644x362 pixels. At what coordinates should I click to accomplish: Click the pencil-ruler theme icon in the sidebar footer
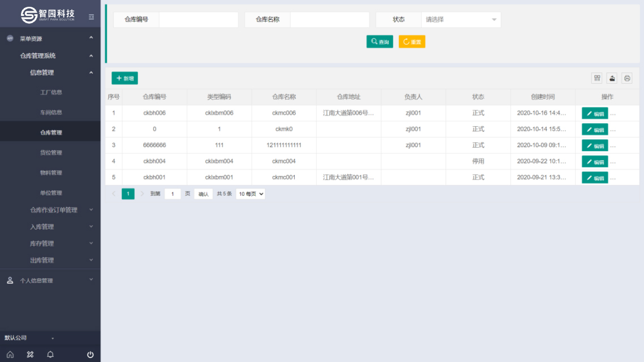pyautogui.click(x=31, y=355)
